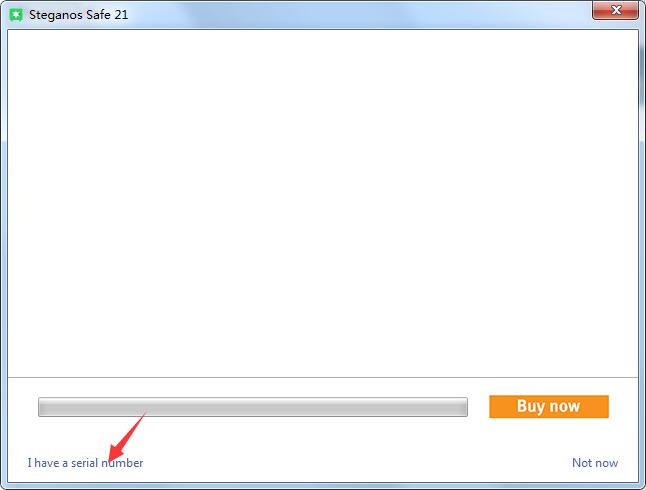Purchase a license via Buy now
Image resolution: width=646 pixels, height=490 pixels.
549,406
